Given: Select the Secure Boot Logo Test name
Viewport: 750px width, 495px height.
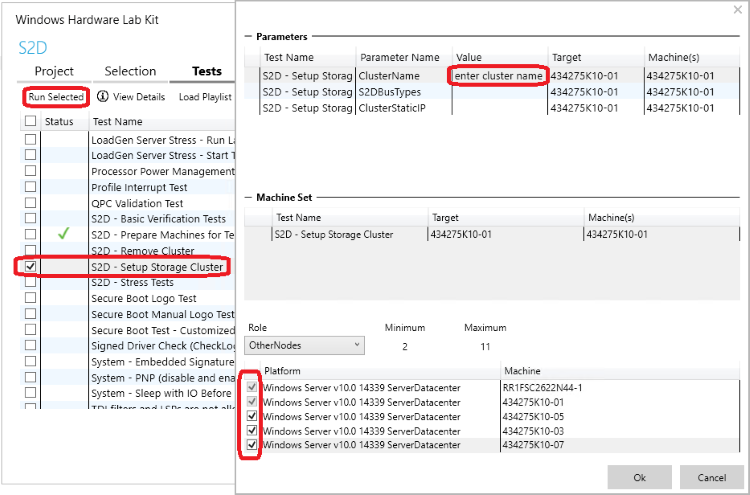Looking at the screenshot, I should [x=143, y=298].
